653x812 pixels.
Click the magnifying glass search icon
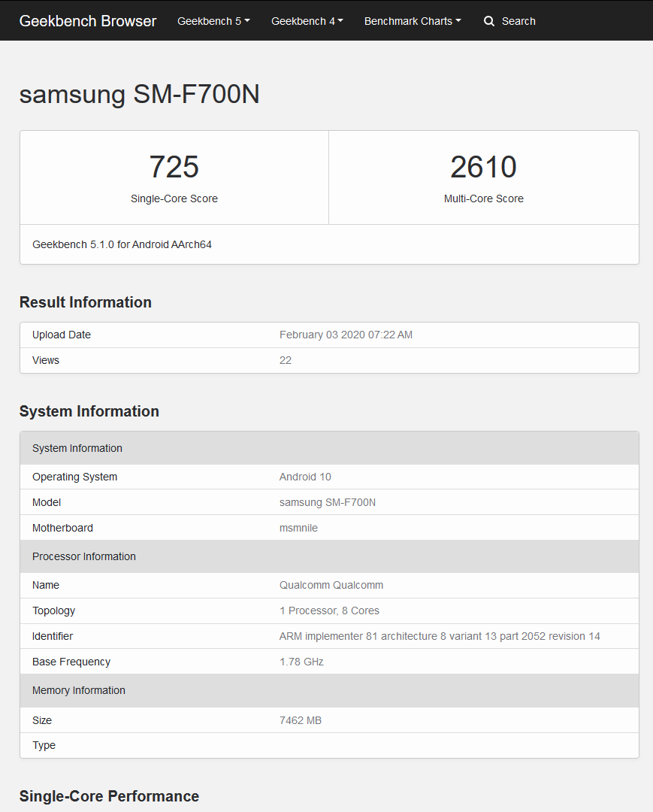489,21
